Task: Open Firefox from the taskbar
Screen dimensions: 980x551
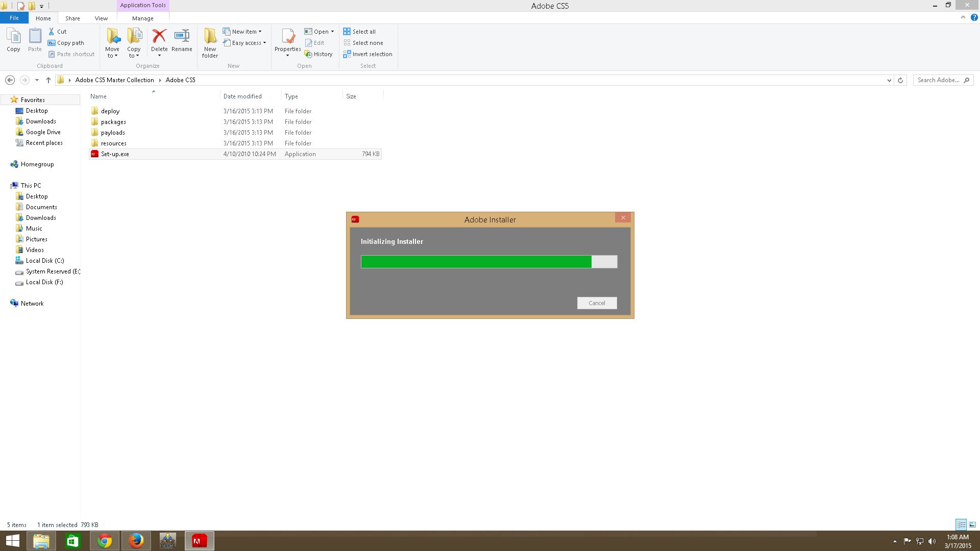Action: click(x=136, y=541)
